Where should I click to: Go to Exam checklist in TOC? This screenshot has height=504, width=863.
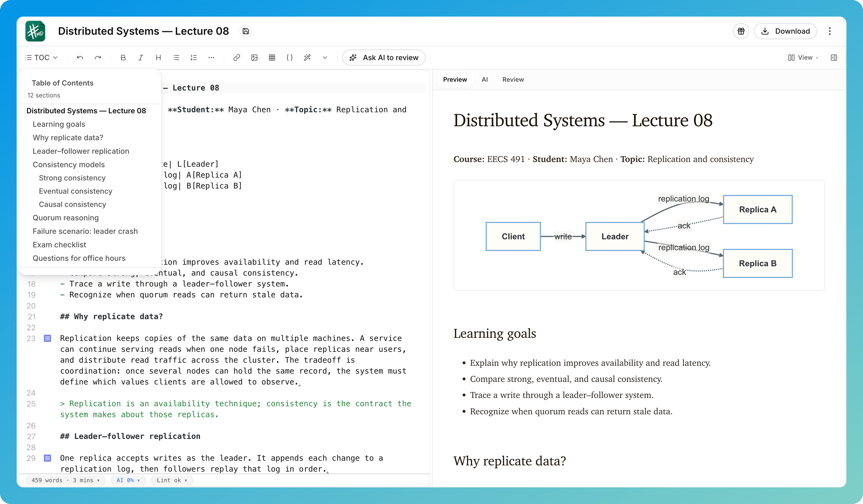tap(59, 245)
